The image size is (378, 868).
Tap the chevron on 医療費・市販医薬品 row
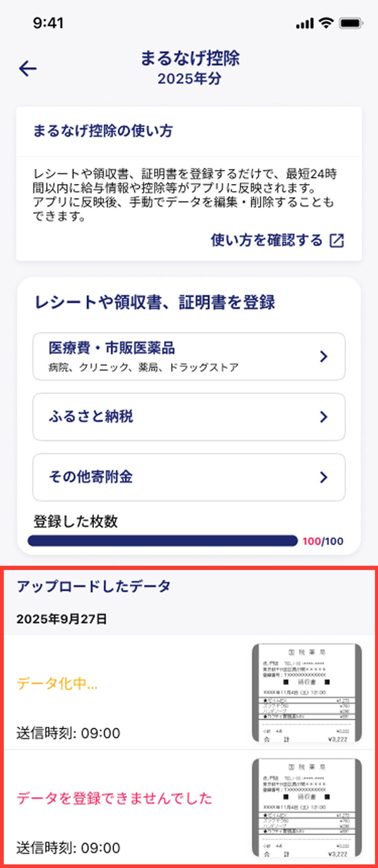324,356
